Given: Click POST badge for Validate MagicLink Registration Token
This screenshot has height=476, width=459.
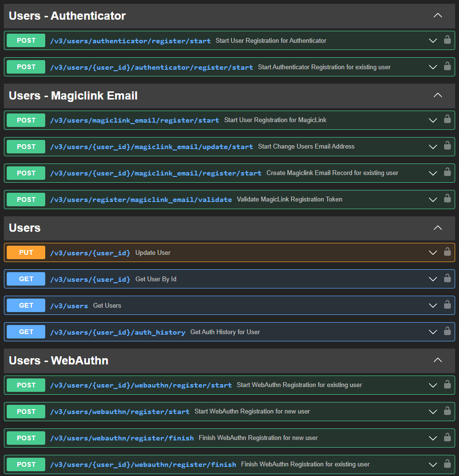Looking at the screenshot, I should (26, 200).
